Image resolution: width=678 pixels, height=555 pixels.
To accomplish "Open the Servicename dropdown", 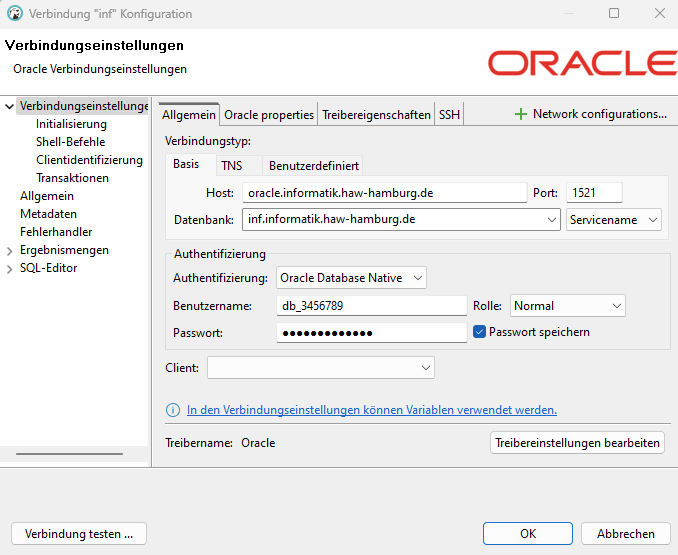I will pyautogui.click(x=614, y=220).
